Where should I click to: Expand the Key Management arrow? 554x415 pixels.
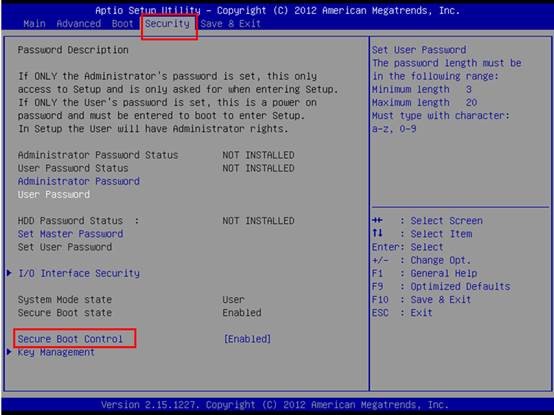point(9,352)
